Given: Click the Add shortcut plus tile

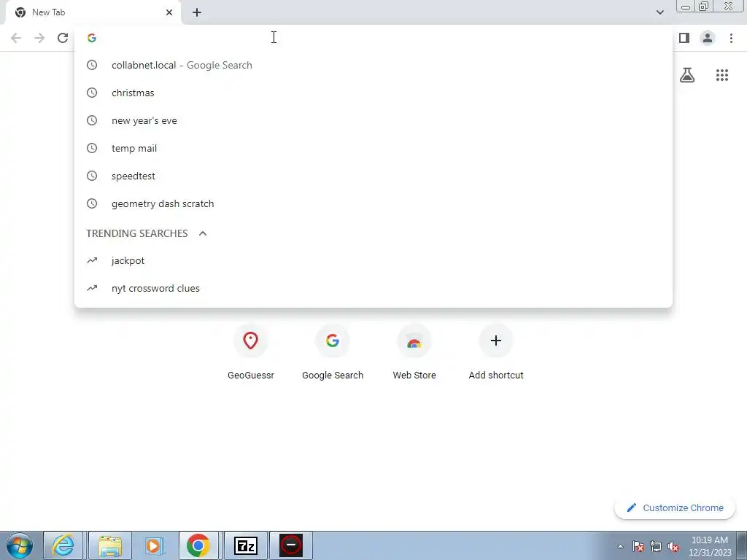Looking at the screenshot, I should click(496, 352).
